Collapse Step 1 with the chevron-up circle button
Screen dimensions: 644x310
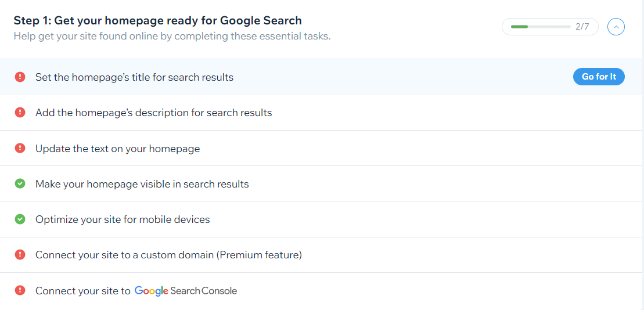(616, 27)
